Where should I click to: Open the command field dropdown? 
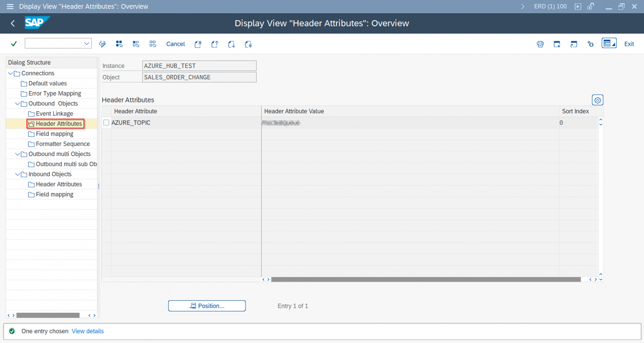[x=86, y=43]
